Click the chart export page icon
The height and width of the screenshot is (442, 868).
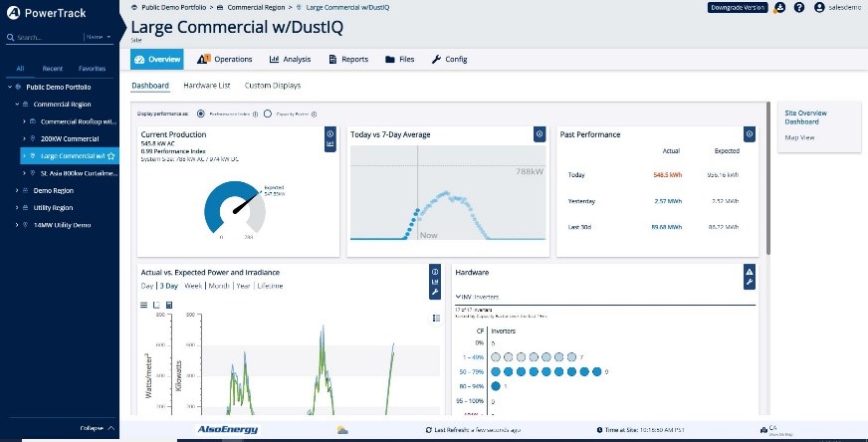pyautogui.click(x=156, y=306)
